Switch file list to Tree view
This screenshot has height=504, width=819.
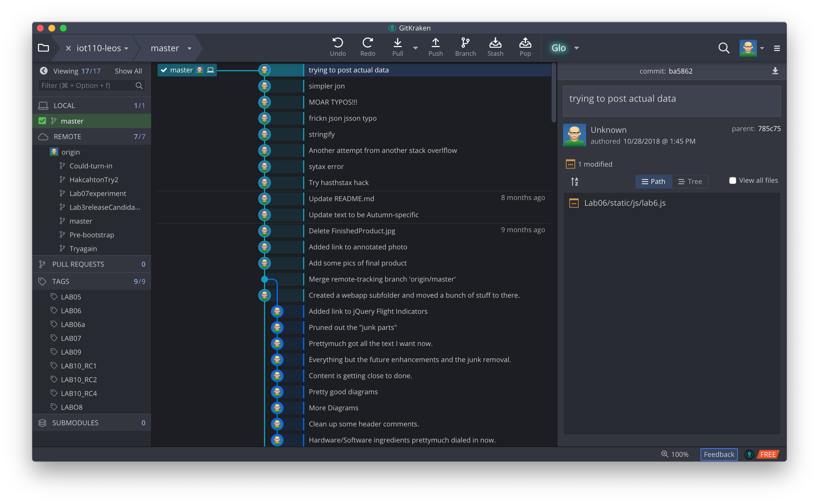[690, 181]
